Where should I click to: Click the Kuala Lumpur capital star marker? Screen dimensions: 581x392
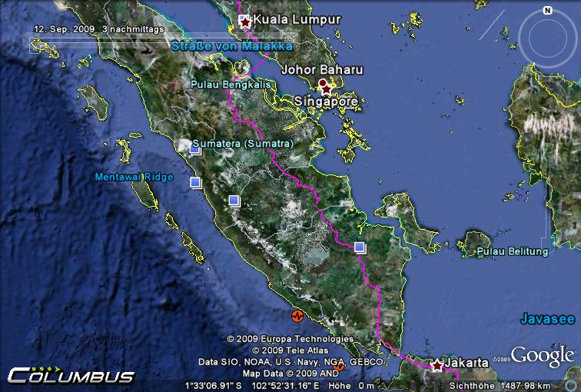click(245, 22)
